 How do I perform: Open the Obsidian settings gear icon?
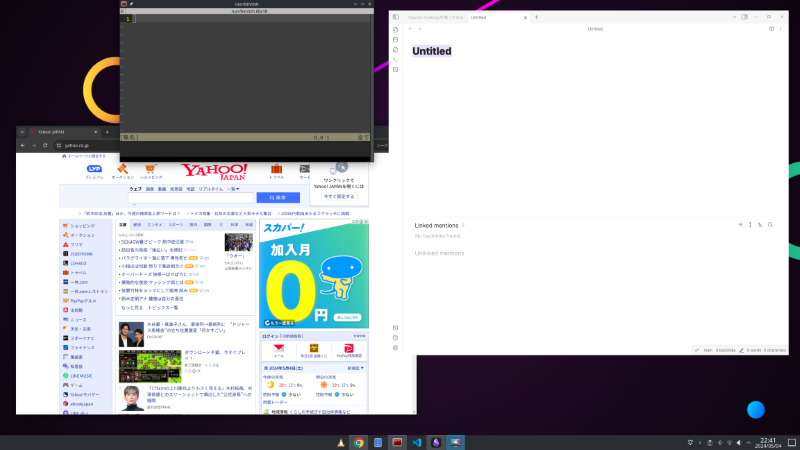(x=395, y=347)
